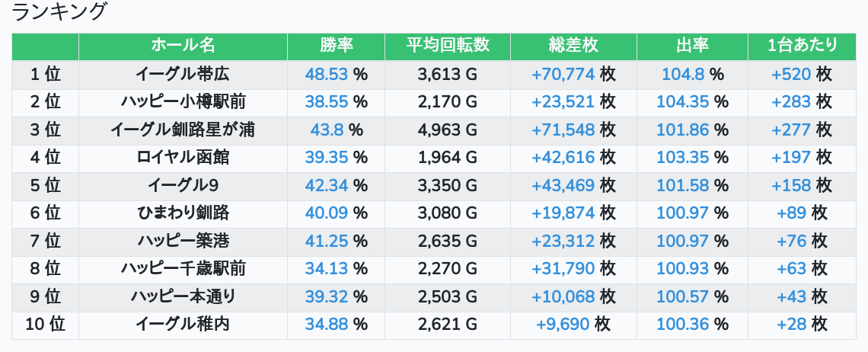This screenshot has width=868, height=352.
Task: Open the イーグル帯広 hall row
Action: (x=183, y=74)
